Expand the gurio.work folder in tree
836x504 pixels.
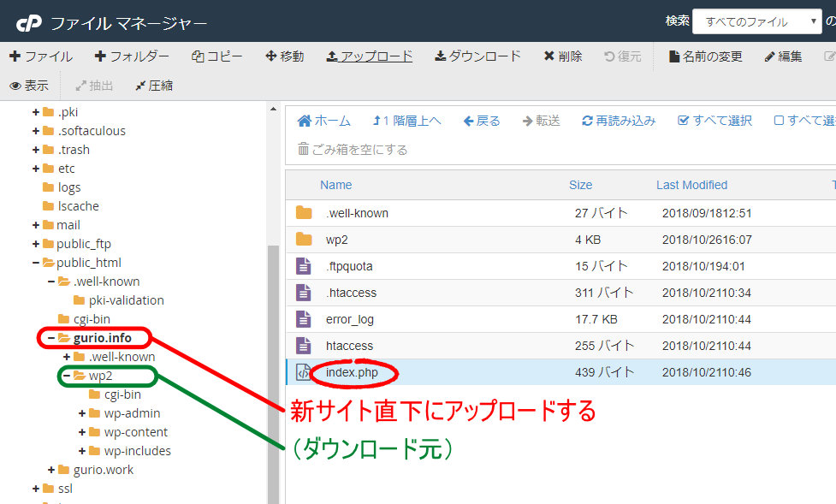click(51, 470)
